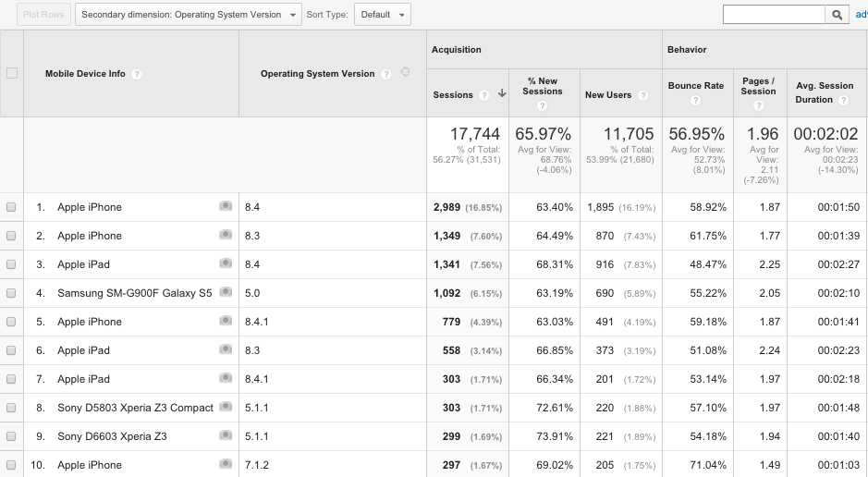Click the Plot Rows button
The image size is (868, 477).
point(43,15)
